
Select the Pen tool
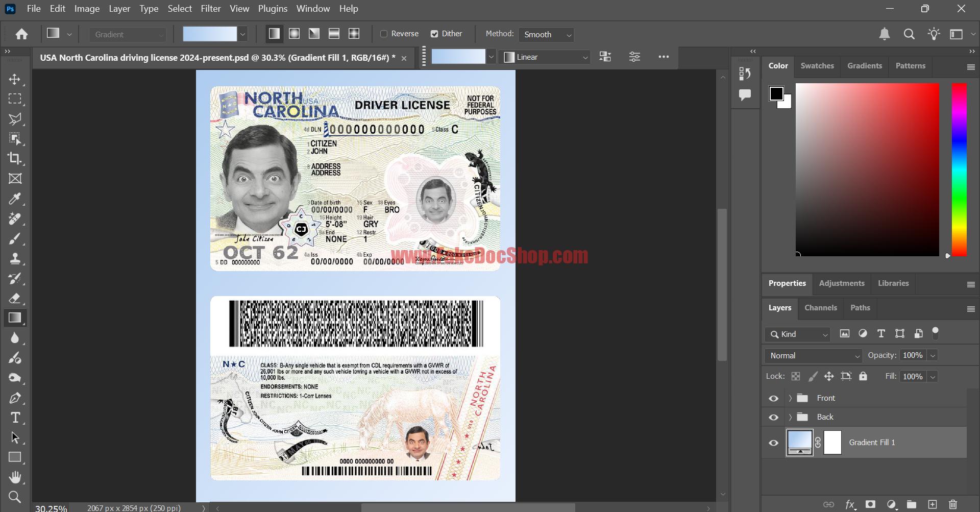pyautogui.click(x=15, y=398)
